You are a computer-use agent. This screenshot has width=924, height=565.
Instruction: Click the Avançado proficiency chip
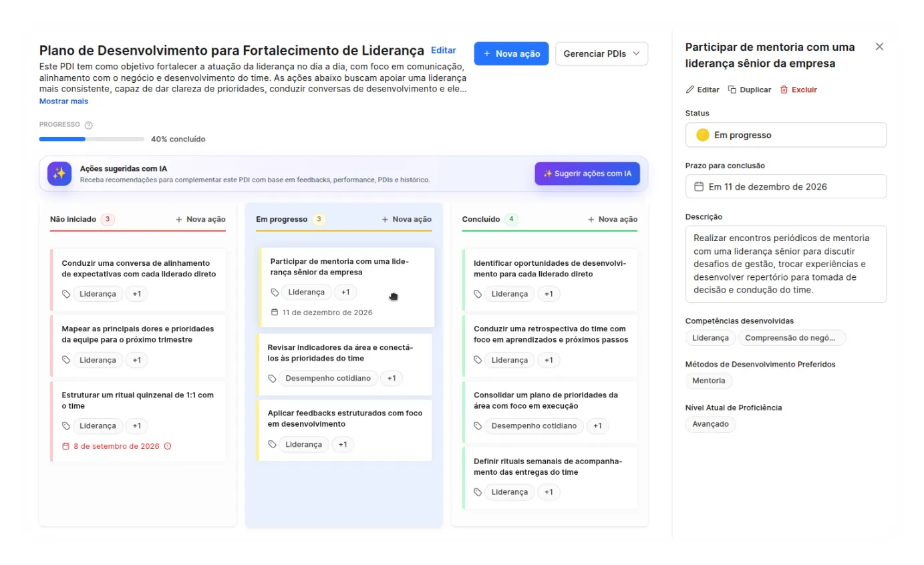[x=710, y=424]
